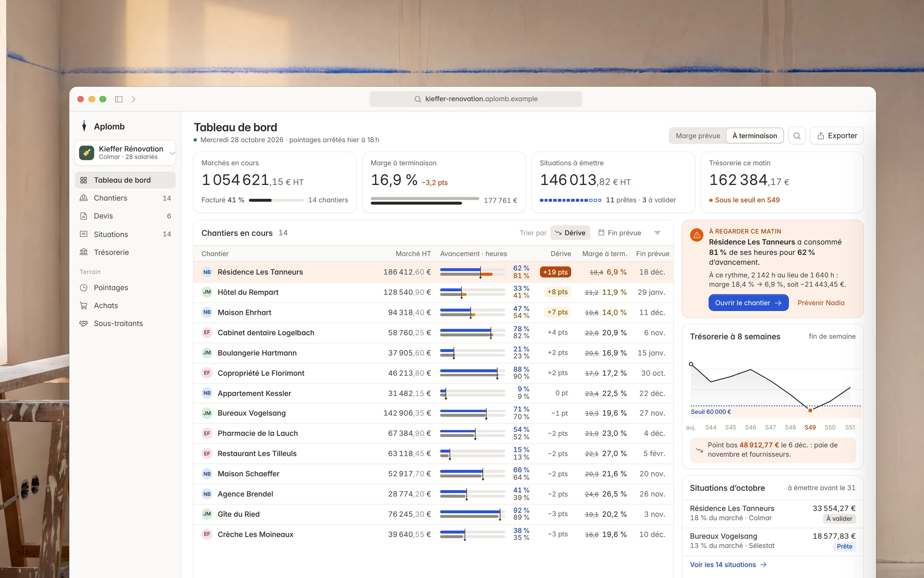This screenshot has width=924, height=578.
Task: Select the Pharmacie de la Lauch row
Action: tap(433, 433)
